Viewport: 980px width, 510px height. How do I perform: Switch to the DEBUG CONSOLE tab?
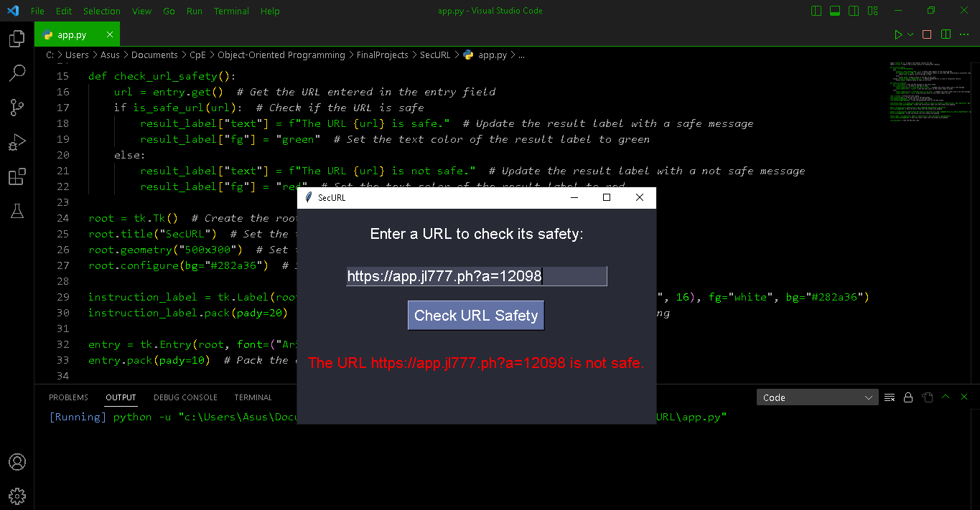tap(185, 397)
